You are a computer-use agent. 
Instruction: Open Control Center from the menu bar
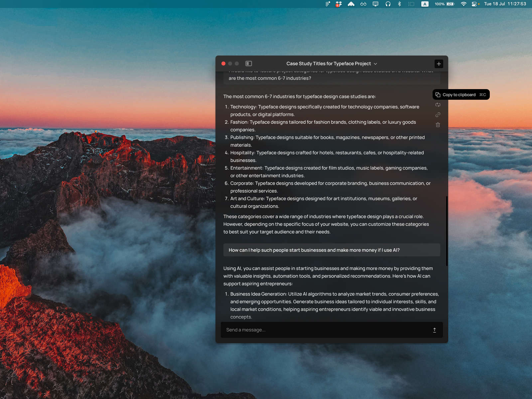coord(474,4)
